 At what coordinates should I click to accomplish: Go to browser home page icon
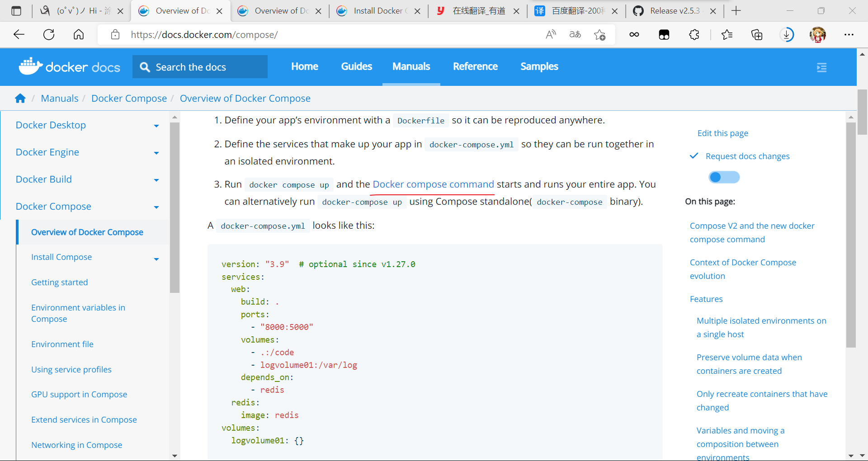79,35
